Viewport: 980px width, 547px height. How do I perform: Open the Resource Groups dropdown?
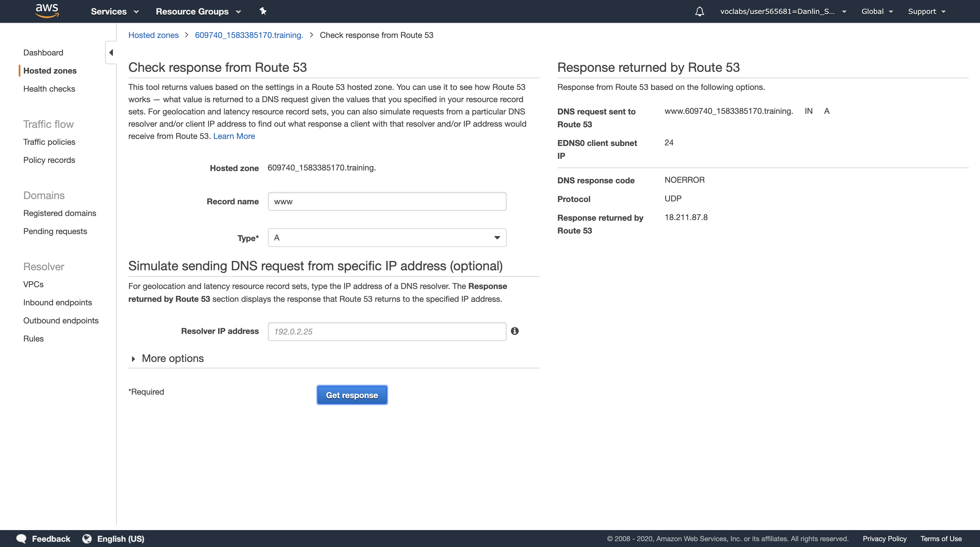click(198, 11)
